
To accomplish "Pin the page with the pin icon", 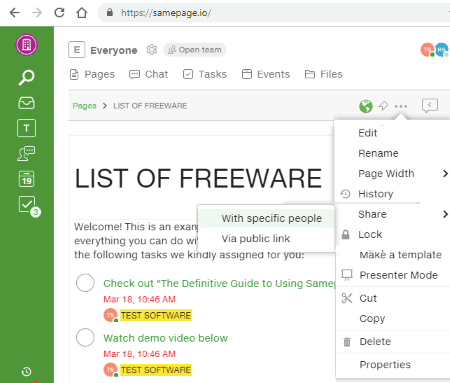I will click(383, 106).
